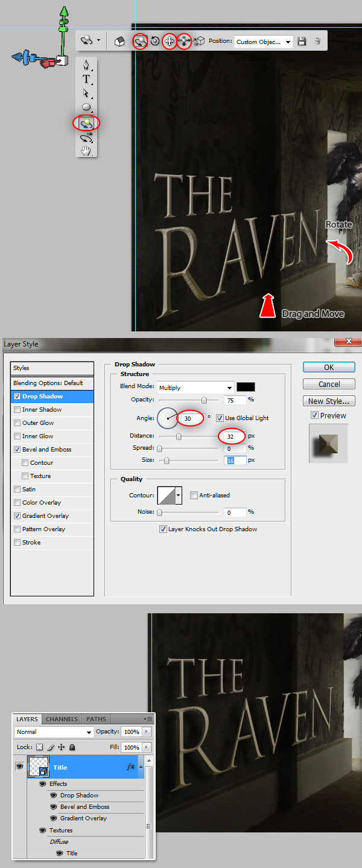The image size is (362, 868).
Task: Toggle Layer Knocks Out Drop Shadow
Action: [163, 529]
